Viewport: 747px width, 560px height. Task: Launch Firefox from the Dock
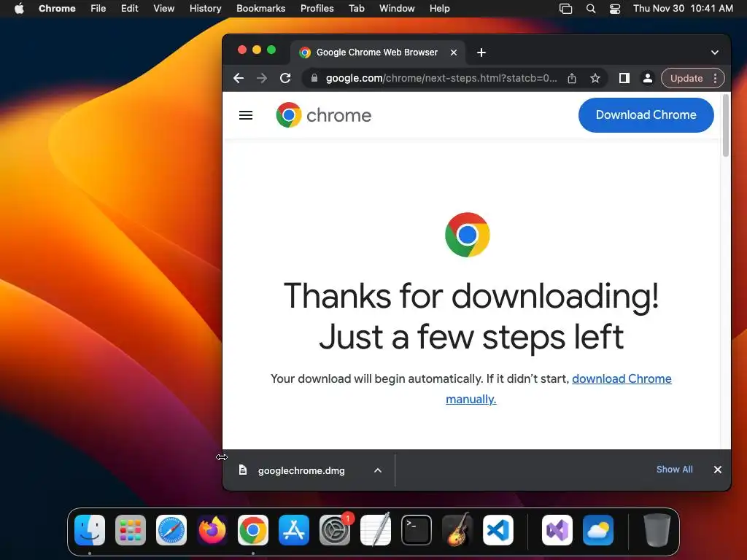click(x=212, y=530)
